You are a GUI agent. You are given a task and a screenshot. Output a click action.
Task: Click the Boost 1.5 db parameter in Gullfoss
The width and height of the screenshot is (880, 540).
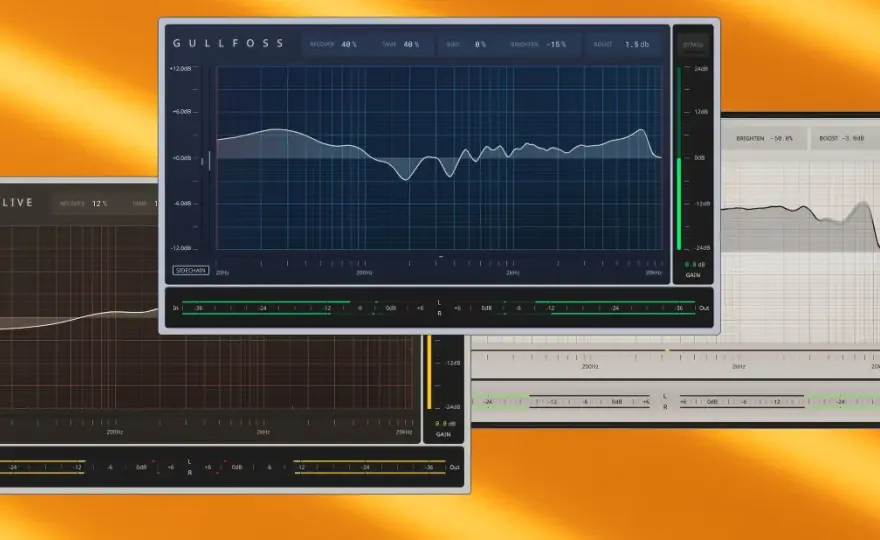pos(621,44)
